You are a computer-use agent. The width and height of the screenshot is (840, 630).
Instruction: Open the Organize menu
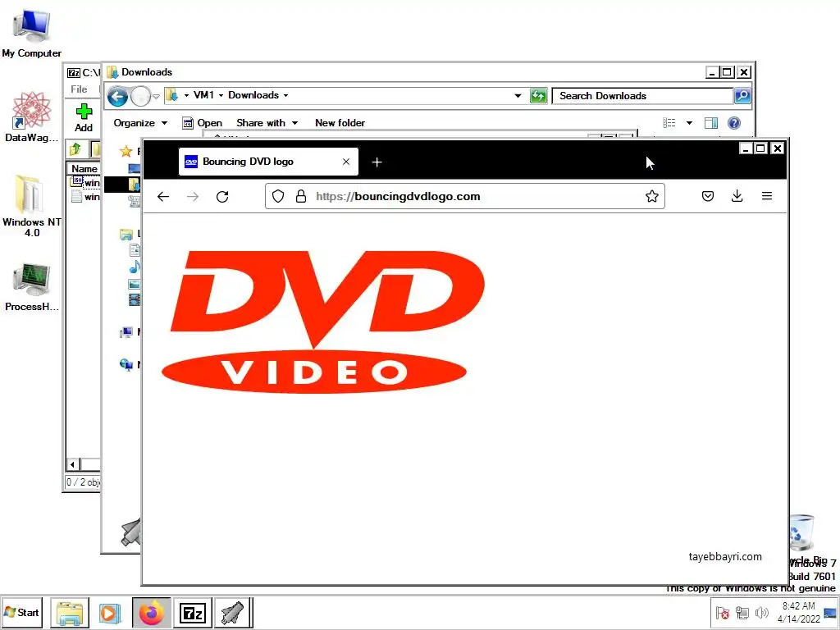pos(140,123)
